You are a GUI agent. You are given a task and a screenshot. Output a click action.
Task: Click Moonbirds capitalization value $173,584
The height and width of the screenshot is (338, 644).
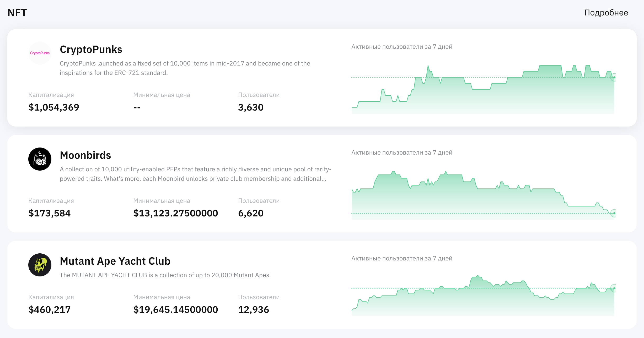(x=50, y=213)
